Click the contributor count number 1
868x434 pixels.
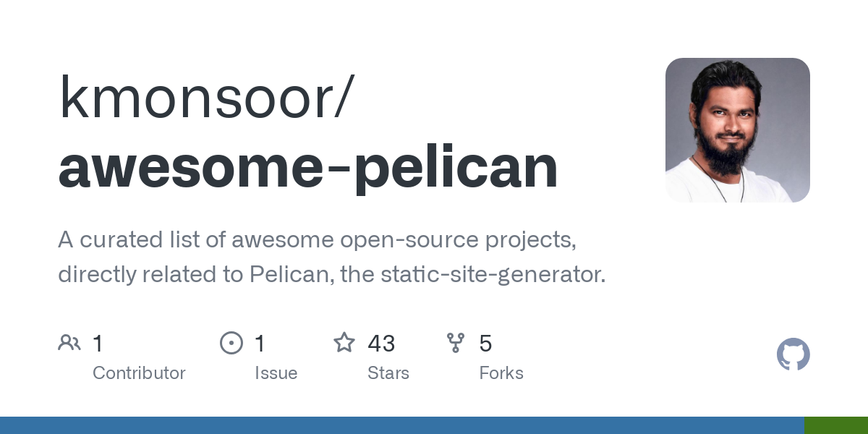pyautogui.click(x=98, y=343)
